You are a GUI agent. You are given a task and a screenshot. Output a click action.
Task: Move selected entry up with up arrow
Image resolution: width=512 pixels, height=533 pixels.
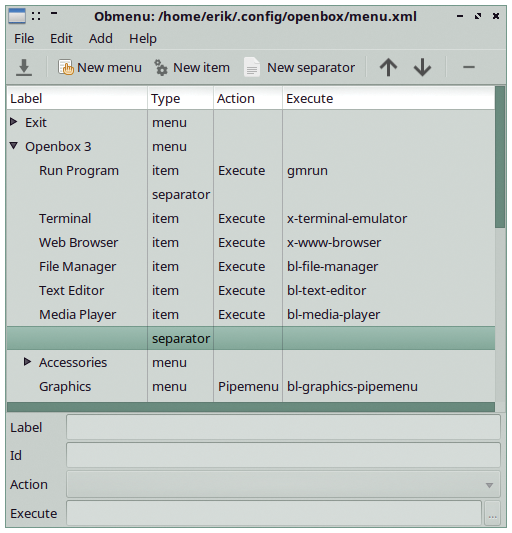(388, 67)
